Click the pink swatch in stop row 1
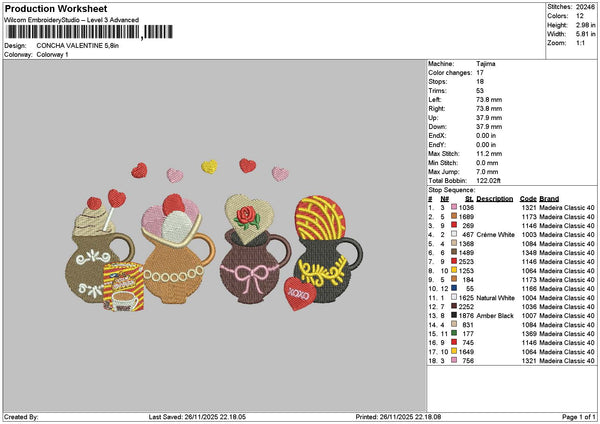Image resolution: width=600 pixels, height=424 pixels. 454,207
